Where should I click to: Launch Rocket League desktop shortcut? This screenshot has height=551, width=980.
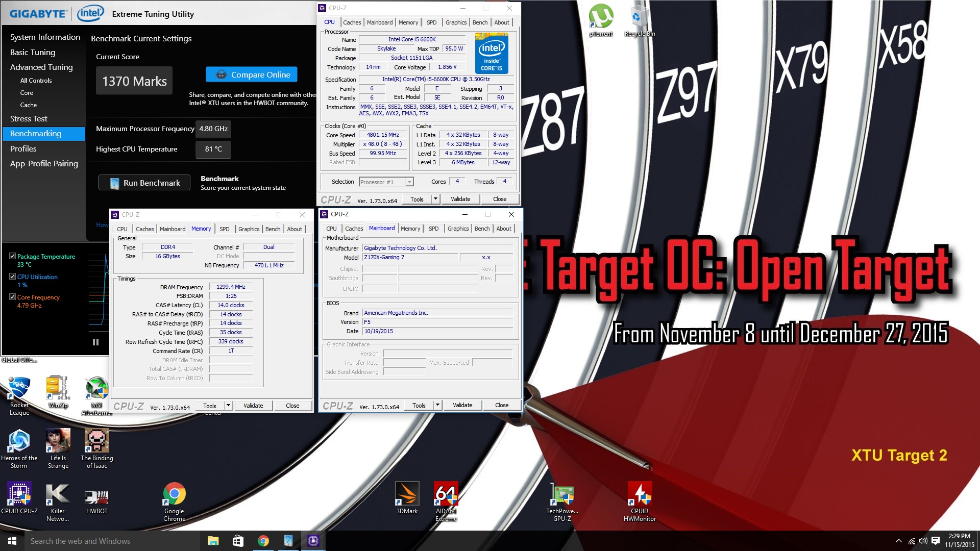[19, 396]
